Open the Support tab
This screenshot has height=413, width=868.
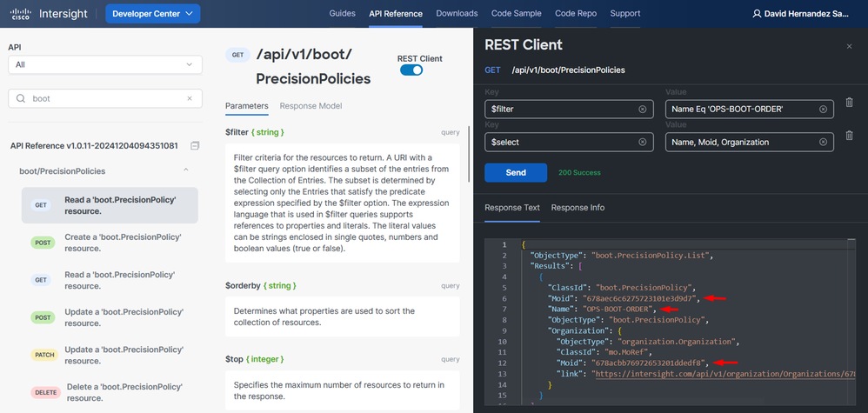coord(625,13)
